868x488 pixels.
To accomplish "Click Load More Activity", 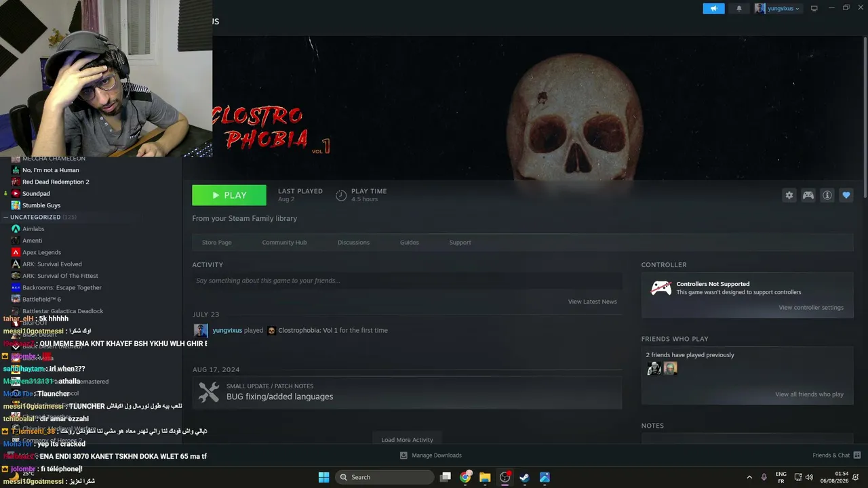I will pyautogui.click(x=407, y=440).
